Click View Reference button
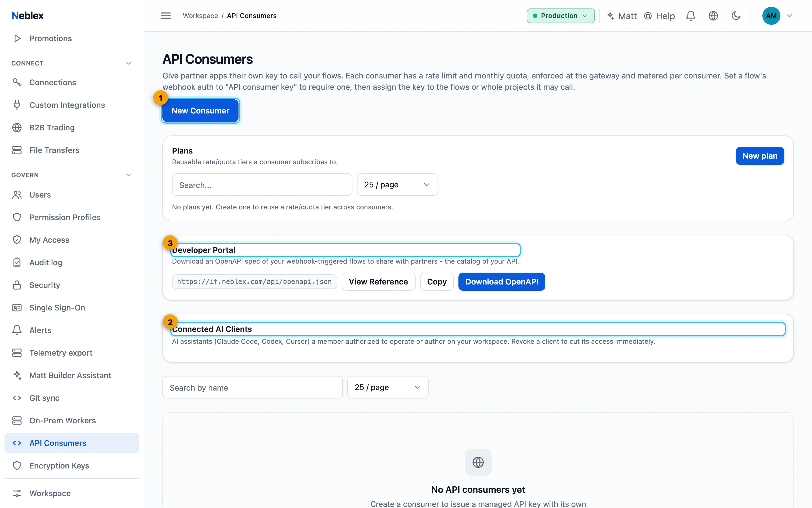Screen dimensions: 812x508 [x=378, y=282]
